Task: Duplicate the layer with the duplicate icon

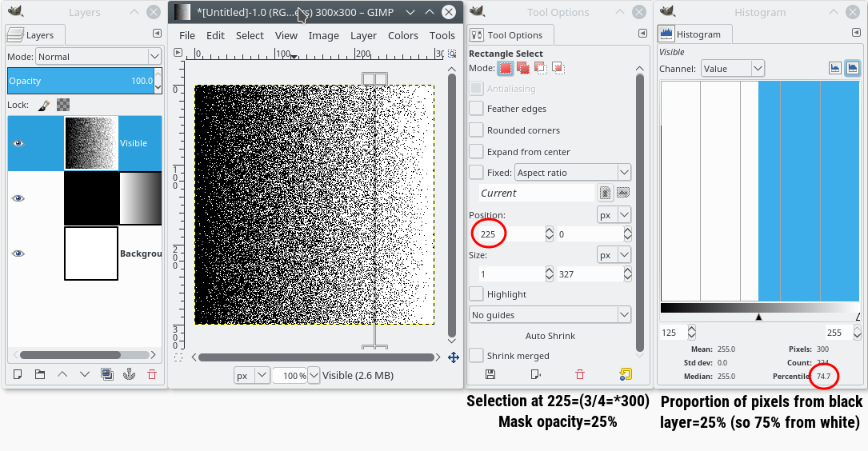Action: (107, 374)
